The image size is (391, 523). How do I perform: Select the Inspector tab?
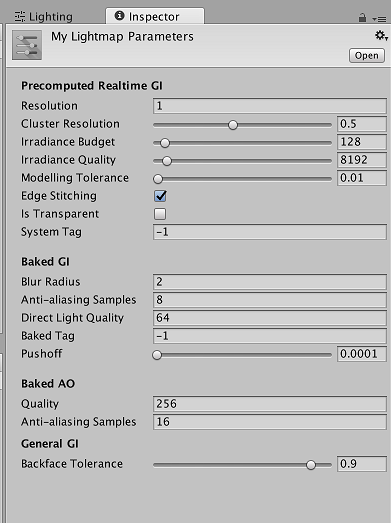[155, 16]
